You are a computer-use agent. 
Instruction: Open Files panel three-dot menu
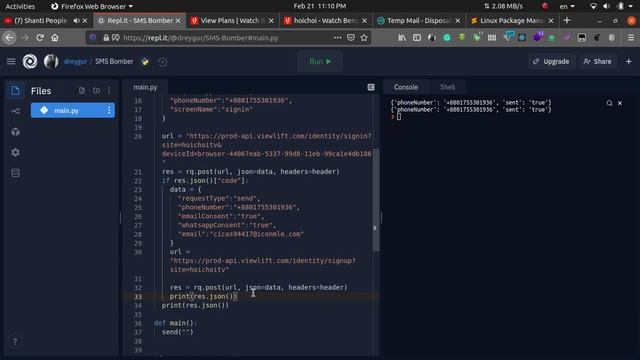[x=109, y=91]
